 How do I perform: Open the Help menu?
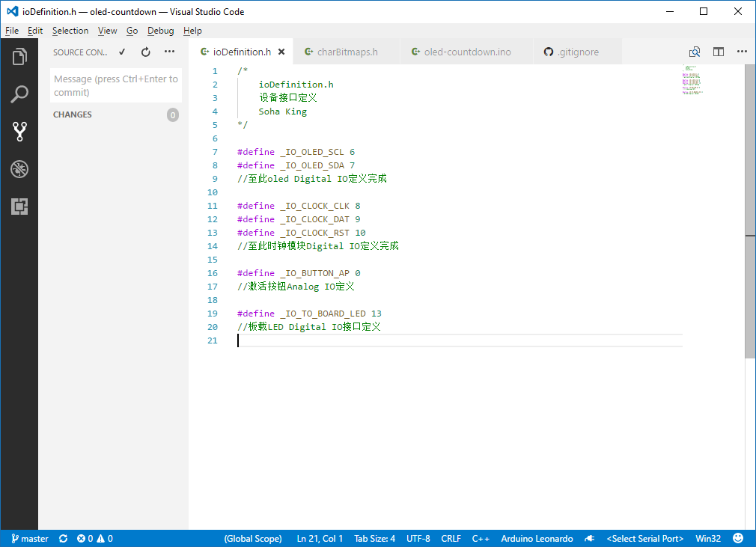coord(192,31)
